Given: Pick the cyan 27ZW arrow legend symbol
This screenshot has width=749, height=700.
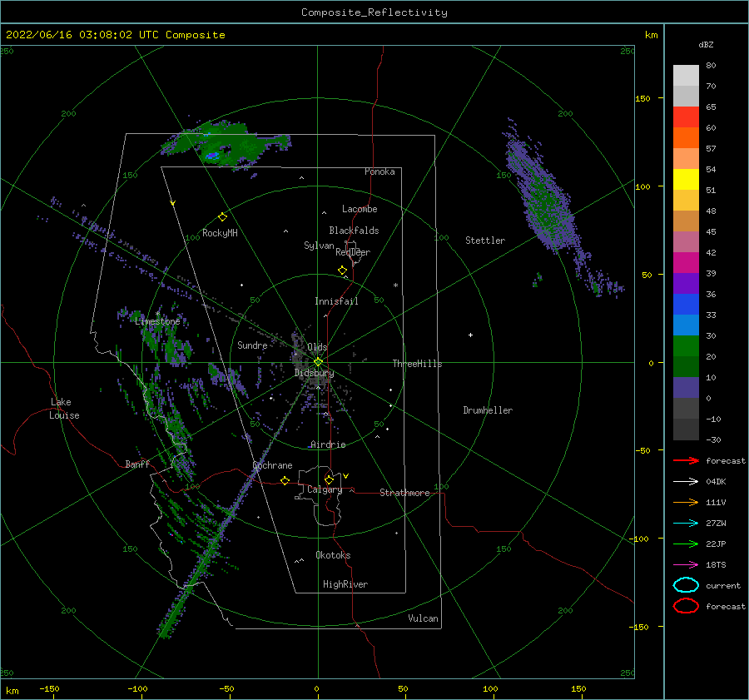Looking at the screenshot, I should point(686,524).
